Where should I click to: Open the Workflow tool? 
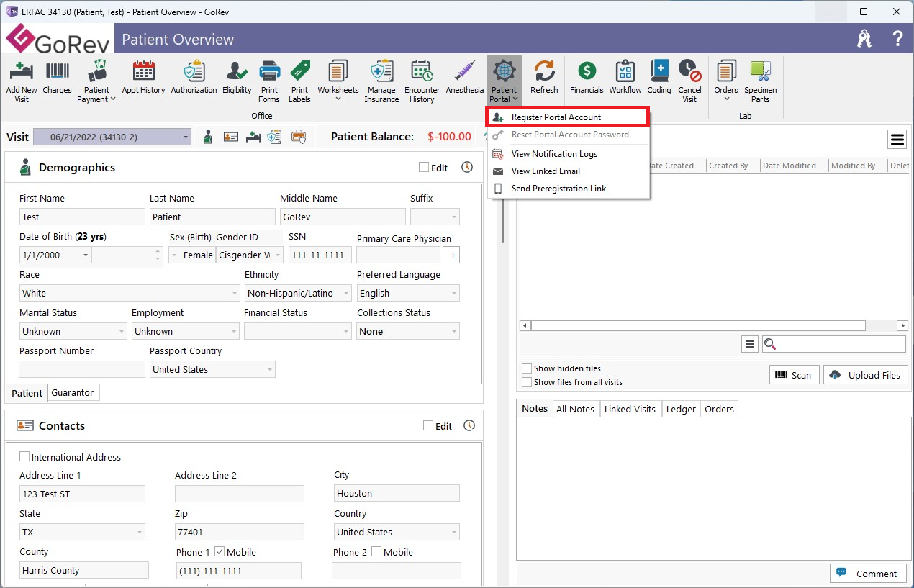625,78
